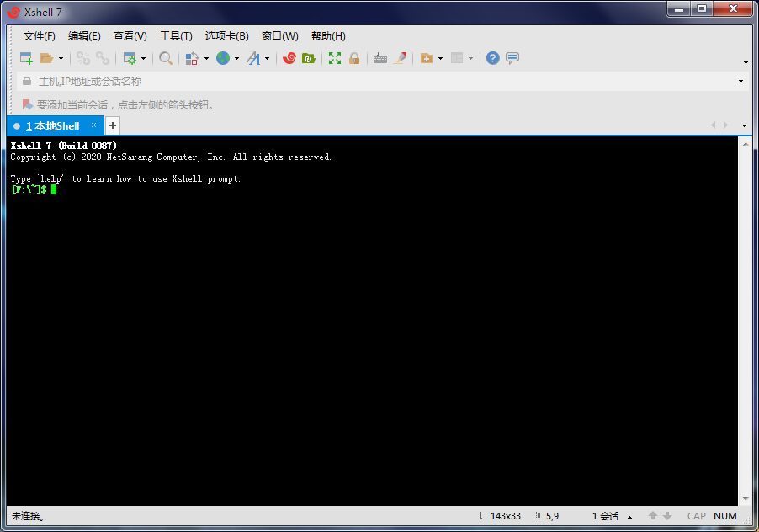Viewport: 759px width, 532px height.
Task: Expand the session count arrow in status bar
Action: [629, 517]
